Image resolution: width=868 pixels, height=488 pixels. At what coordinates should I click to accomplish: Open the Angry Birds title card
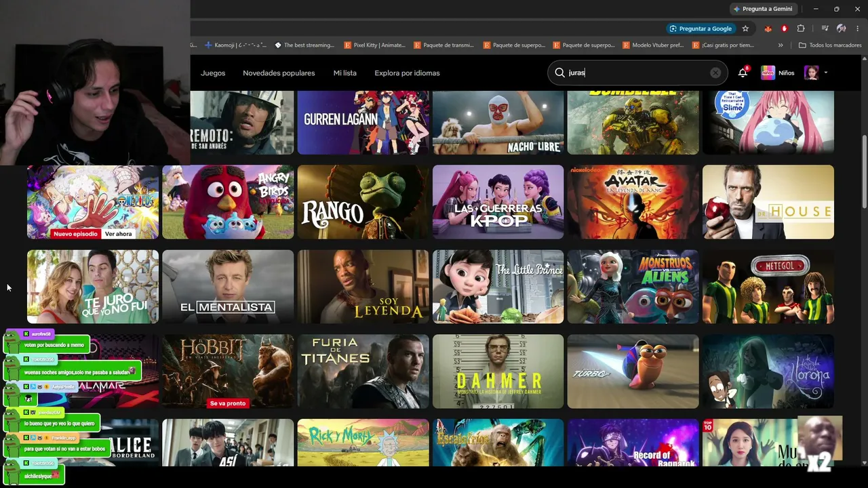[x=228, y=202]
